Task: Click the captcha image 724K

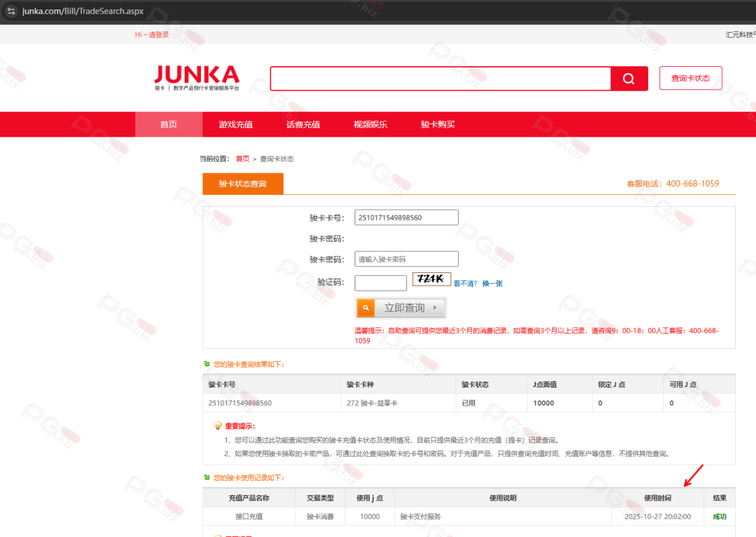Action: coord(432,279)
